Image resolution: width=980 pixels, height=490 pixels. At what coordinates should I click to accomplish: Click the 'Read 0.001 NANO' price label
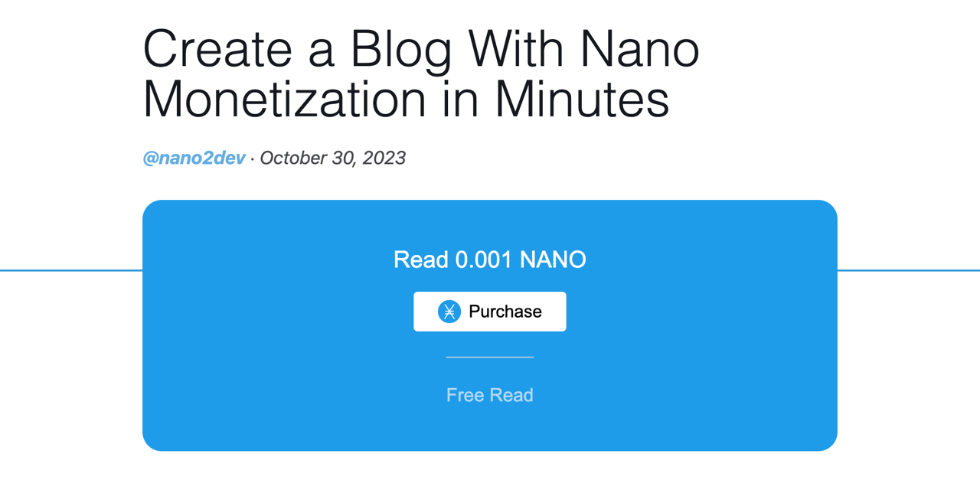click(x=490, y=260)
